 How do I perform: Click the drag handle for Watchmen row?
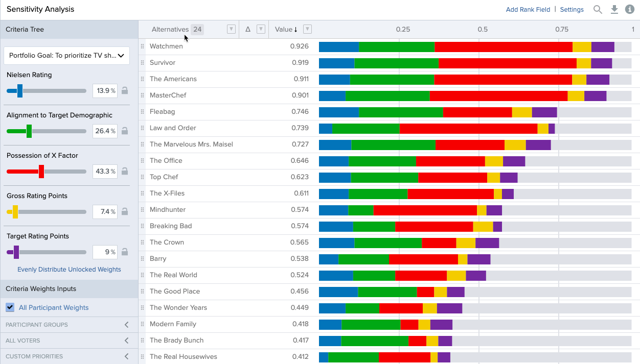point(142,46)
